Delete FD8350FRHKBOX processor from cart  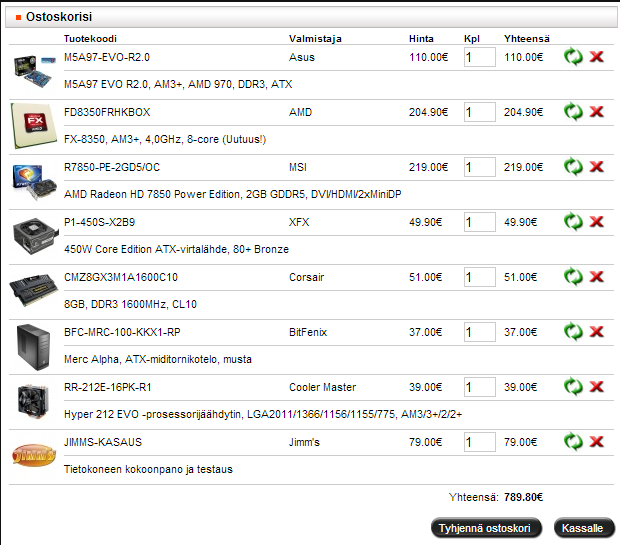(x=596, y=112)
